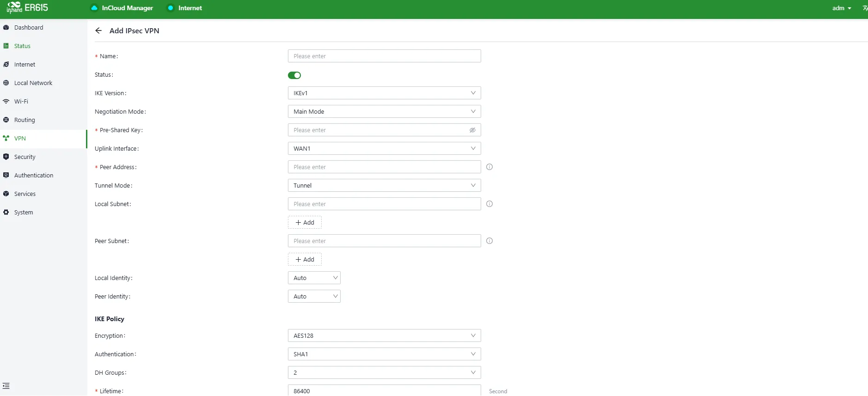The image size is (868, 396).
Task: Open the Peer Identity Auto dropdown
Action: coord(314,296)
